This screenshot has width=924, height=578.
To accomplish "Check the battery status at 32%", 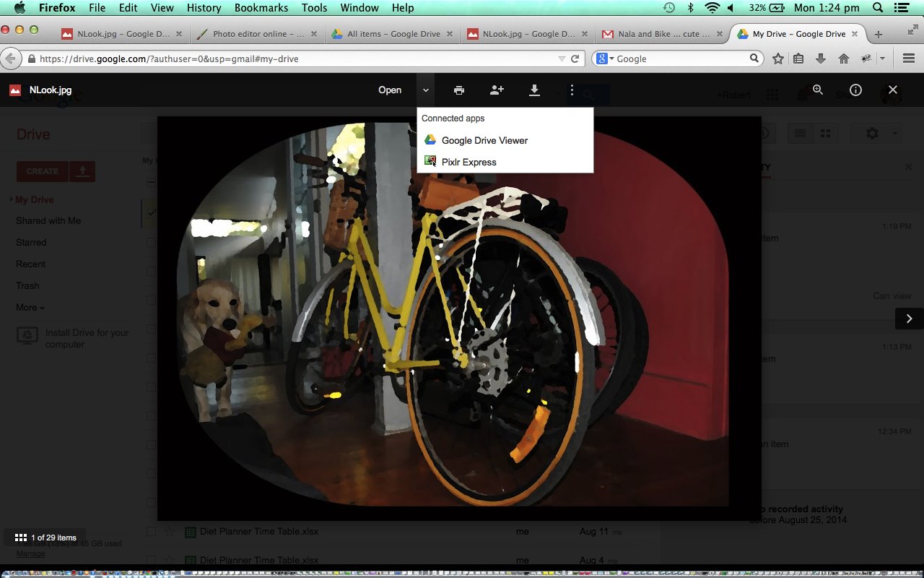I will tap(767, 8).
